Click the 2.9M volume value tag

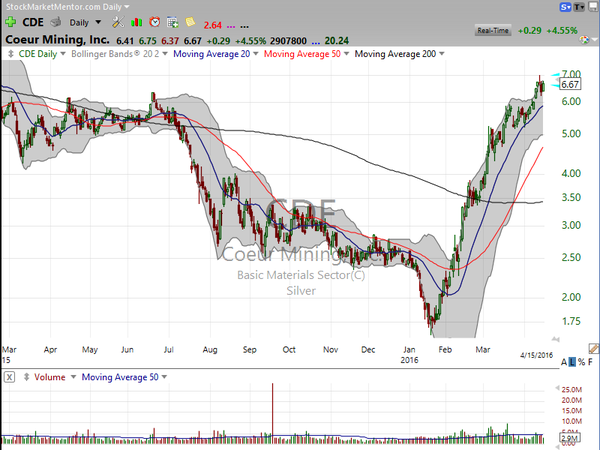click(x=570, y=438)
